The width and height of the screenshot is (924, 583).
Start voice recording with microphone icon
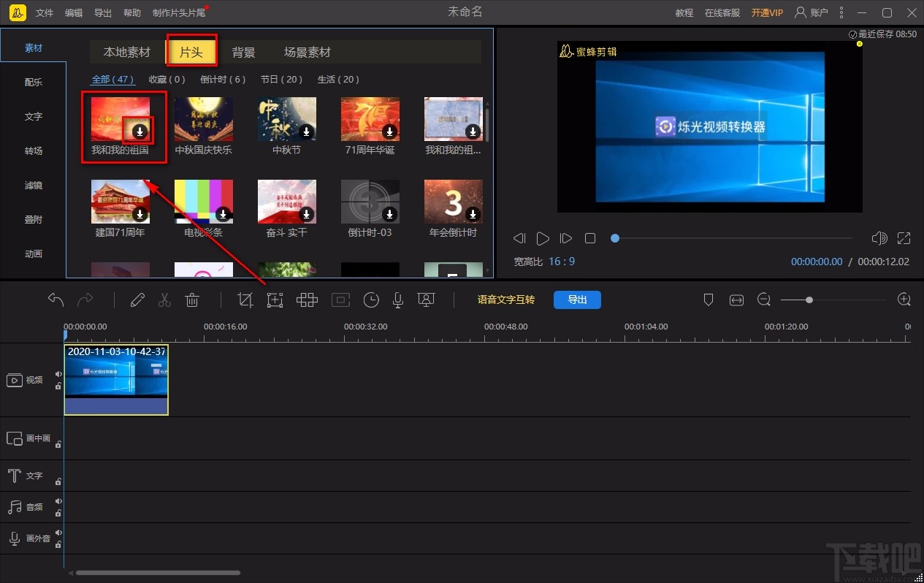(x=398, y=300)
